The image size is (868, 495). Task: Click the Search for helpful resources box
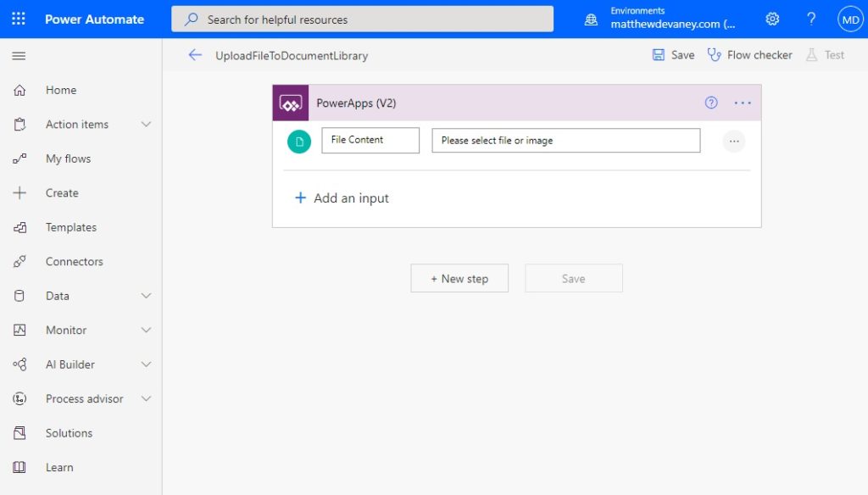click(x=362, y=19)
